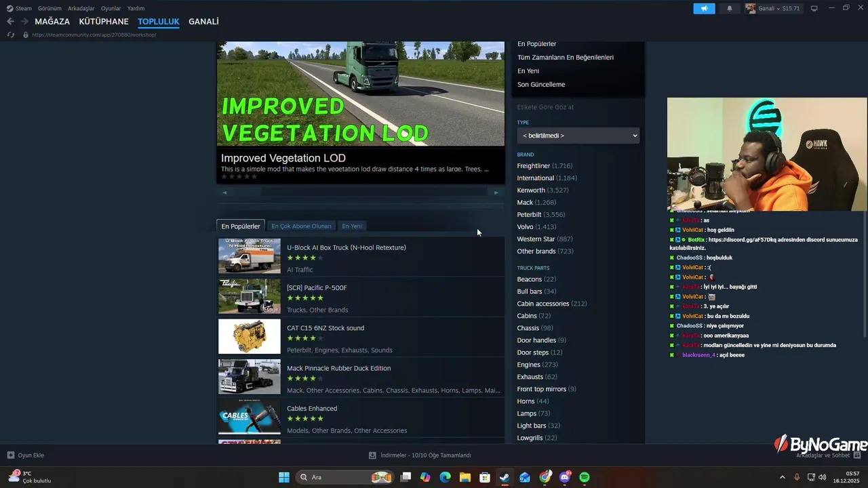The height and width of the screenshot is (488, 868).
Task: Filter by Light bars truck part
Action: click(538, 426)
